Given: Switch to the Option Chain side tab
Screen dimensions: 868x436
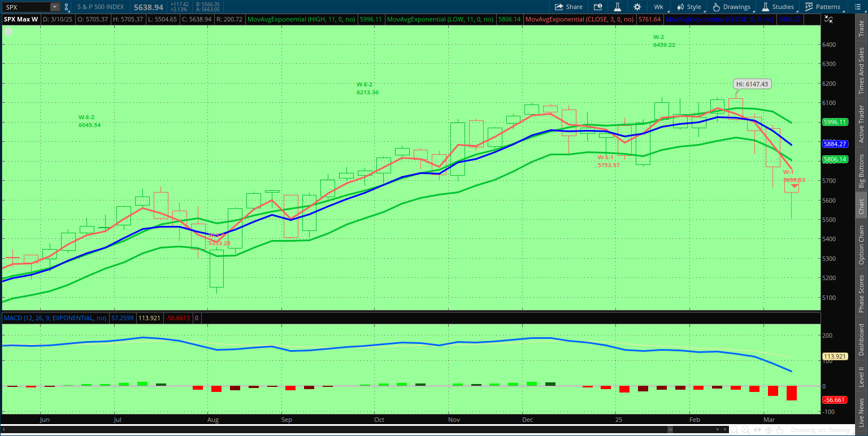Looking at the screenshot, I should 861,245.
